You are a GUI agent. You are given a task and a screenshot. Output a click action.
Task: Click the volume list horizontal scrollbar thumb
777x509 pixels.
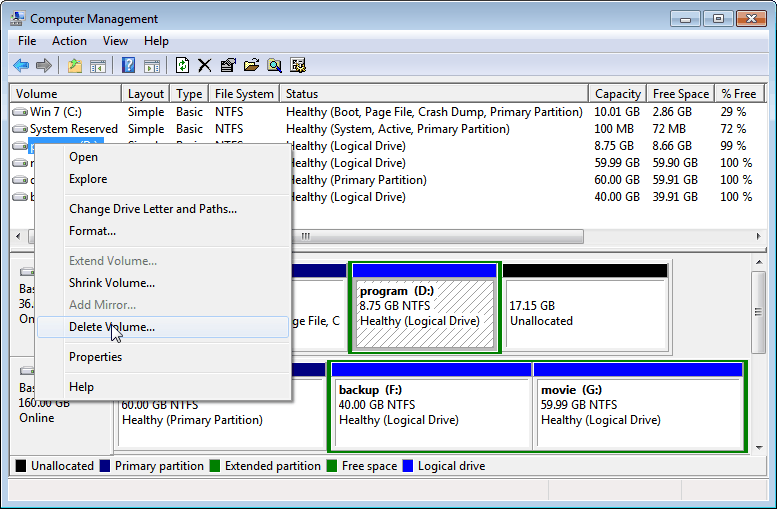[x=306, y=236]
